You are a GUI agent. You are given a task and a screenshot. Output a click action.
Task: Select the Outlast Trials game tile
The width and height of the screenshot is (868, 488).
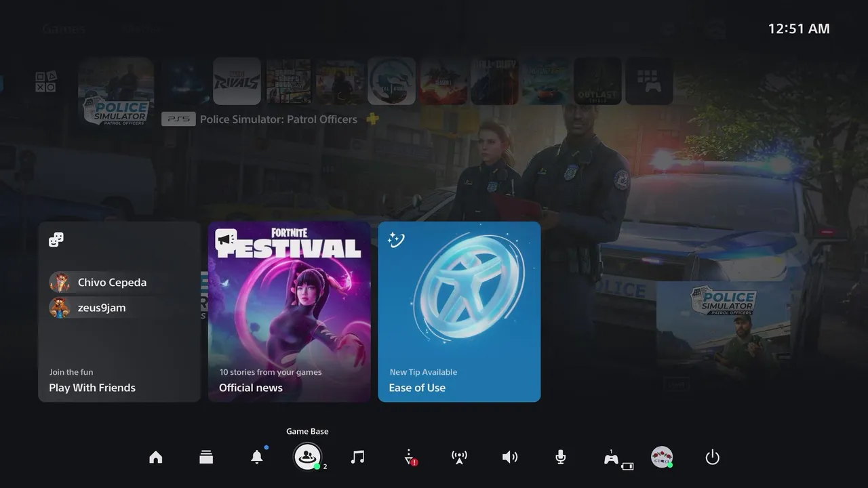pyautogui.click(x=598, y=81)
